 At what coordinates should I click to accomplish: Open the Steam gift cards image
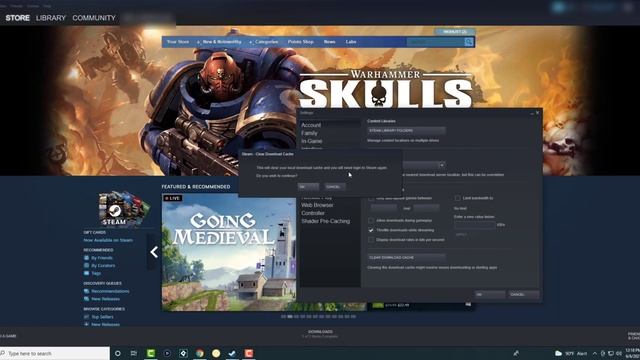tap(124, 208)
